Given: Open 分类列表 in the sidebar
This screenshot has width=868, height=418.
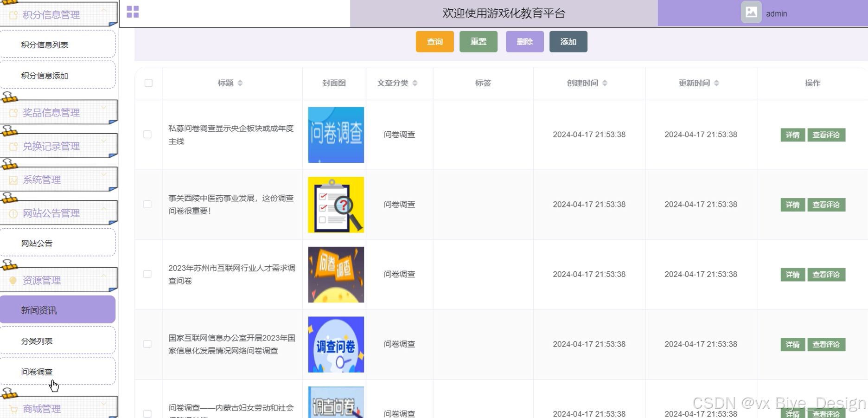Looking at the screenshot, I should click(x=57, y=341).
